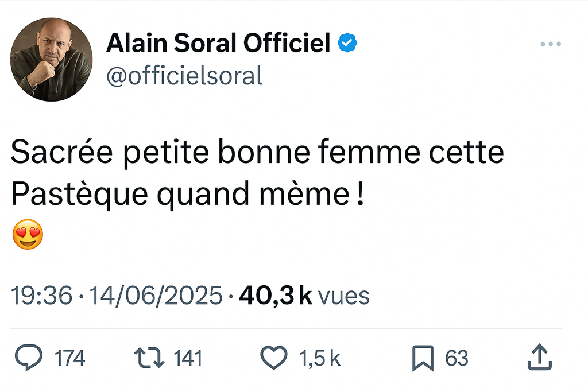Like the post with the heart icon

click(x=274, y=358)
